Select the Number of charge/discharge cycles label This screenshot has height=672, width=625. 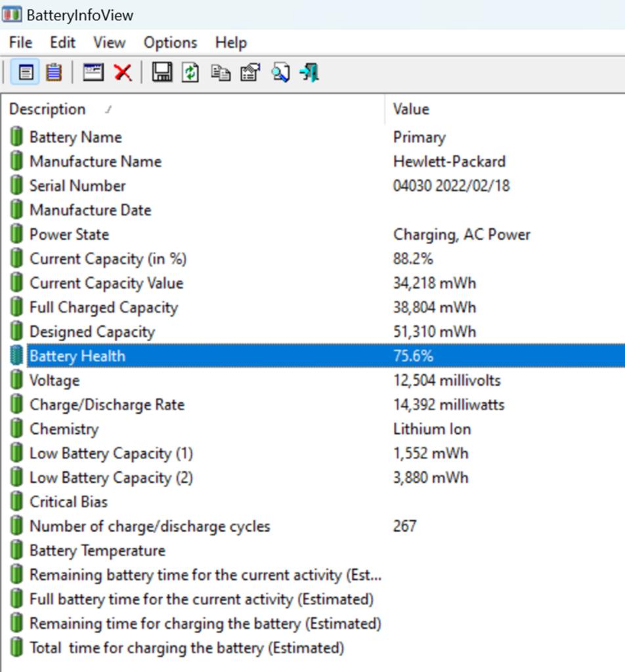(x=150, y=526)
